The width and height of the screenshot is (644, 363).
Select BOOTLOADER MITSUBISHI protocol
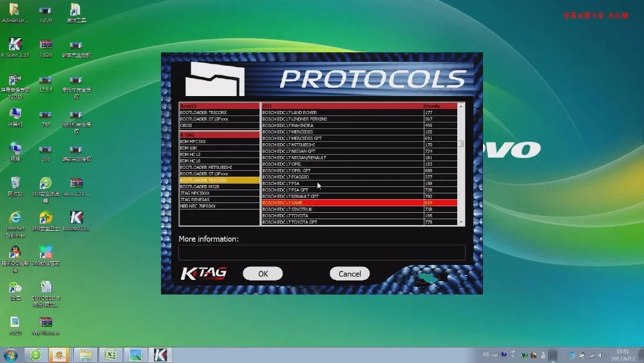220,168
